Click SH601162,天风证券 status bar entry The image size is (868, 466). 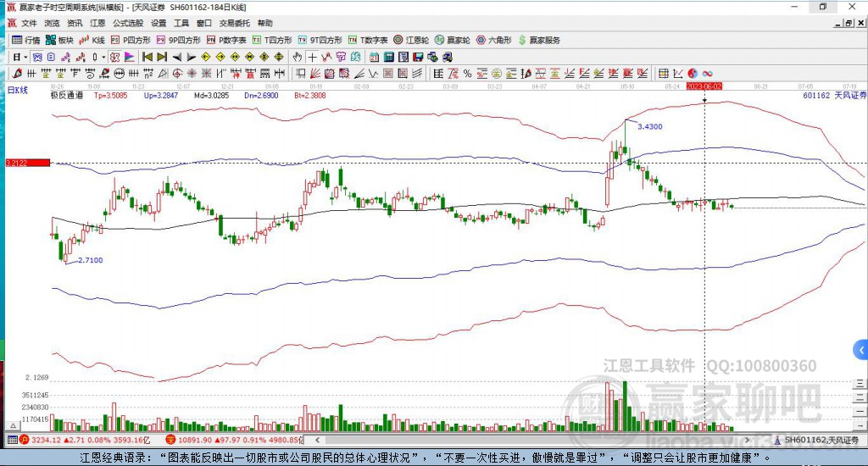[817, 440]
